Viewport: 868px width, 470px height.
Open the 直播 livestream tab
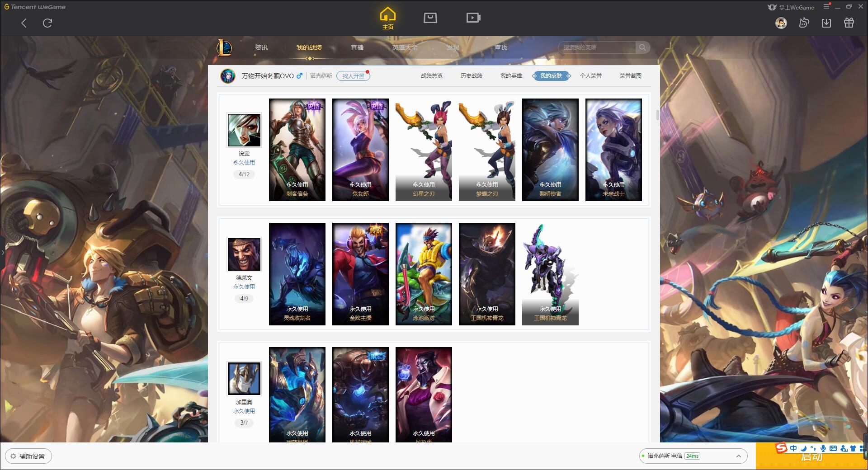(357, 47)
